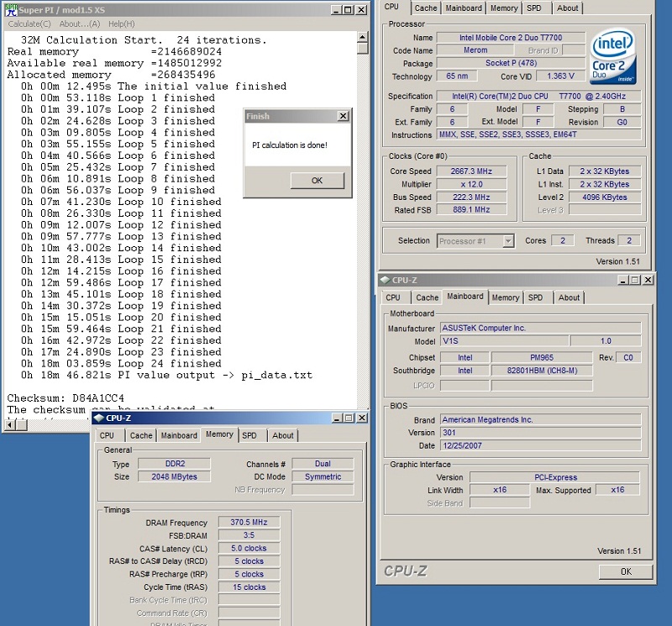Switch to SPD tab in top CPU-Z window
Screen dimensions: 672x626
click(534, 8)
